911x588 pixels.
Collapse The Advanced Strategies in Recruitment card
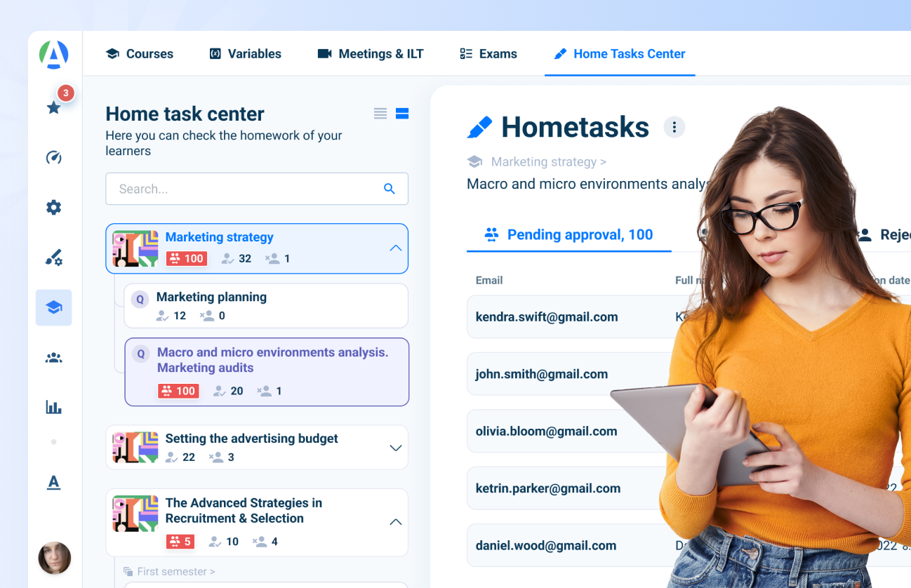395,522
